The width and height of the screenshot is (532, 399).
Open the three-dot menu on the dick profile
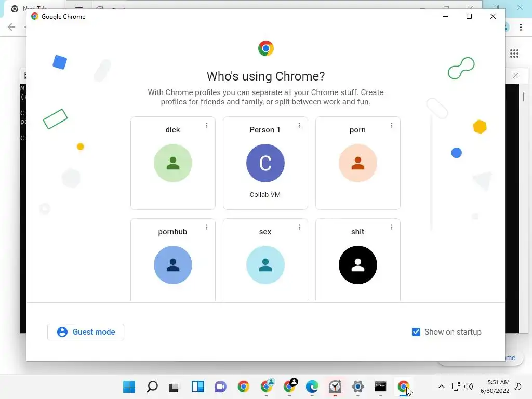(207, 125)
